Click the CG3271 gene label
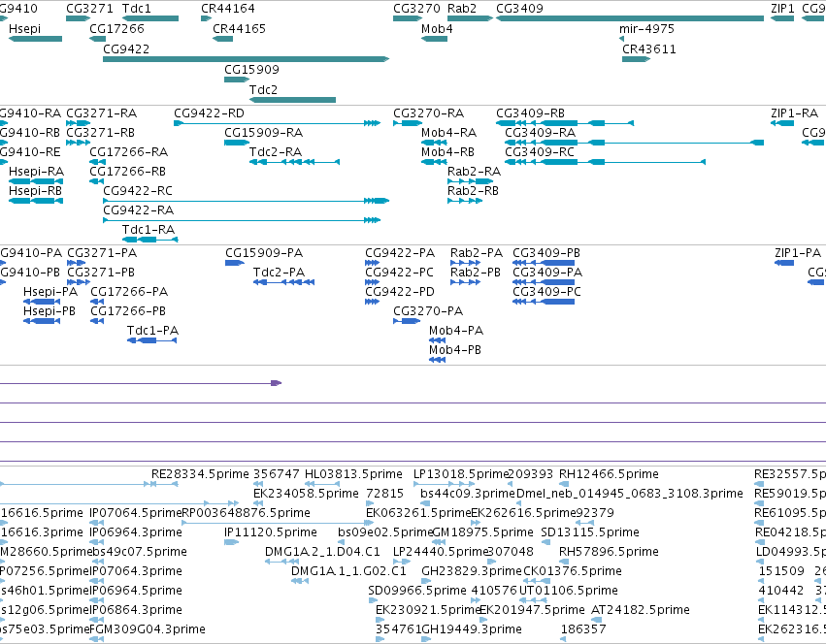 (x=89, y=9)
